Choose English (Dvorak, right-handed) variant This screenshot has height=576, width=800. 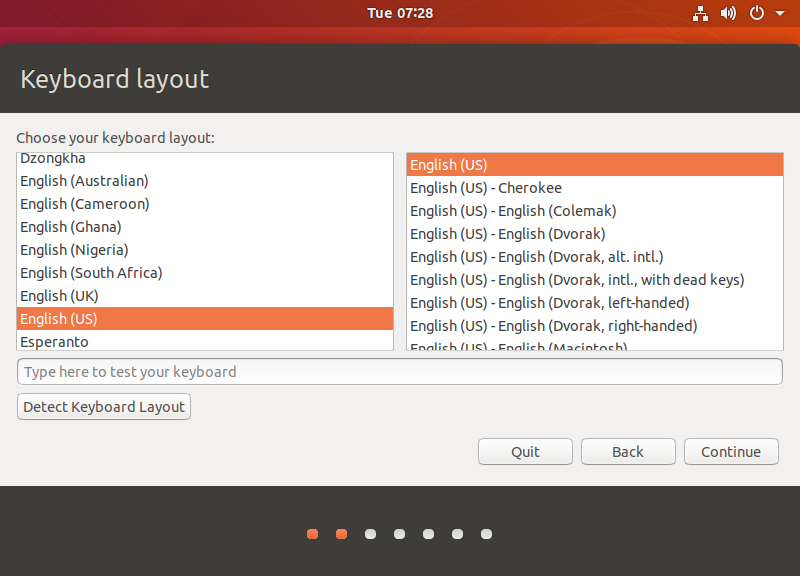pyautogui.click(x=595, y=325)
